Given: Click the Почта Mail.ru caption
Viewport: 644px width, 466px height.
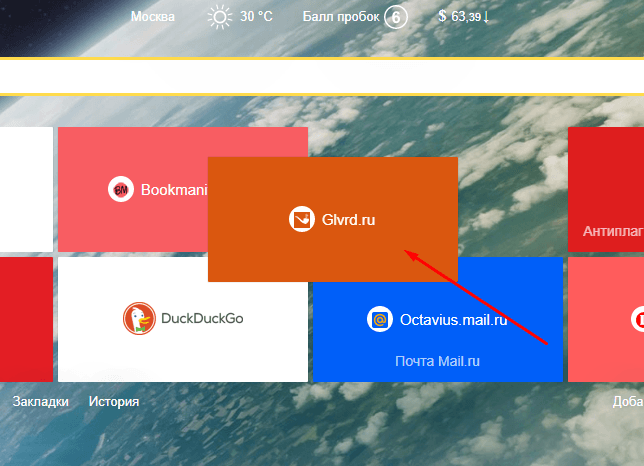Looking at the screenshot, I should [437, 361].
